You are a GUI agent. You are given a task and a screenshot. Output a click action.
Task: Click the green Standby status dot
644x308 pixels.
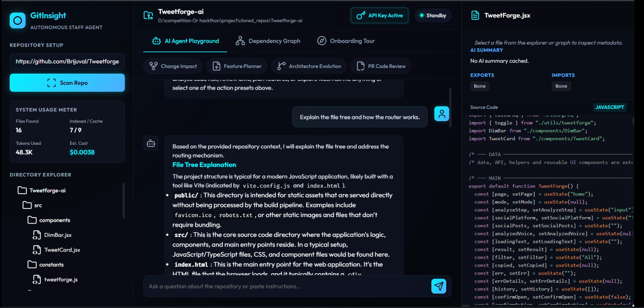[421, 15]
